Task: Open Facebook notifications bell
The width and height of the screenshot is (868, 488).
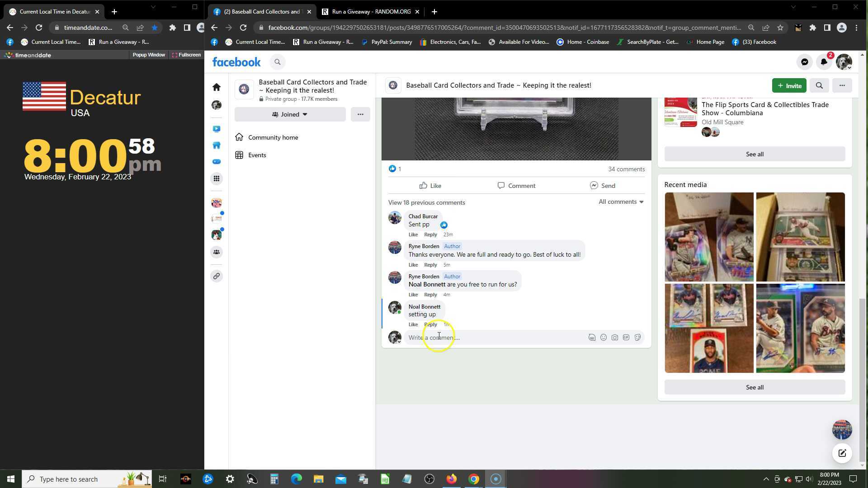Action: click(x=824, y=62)
